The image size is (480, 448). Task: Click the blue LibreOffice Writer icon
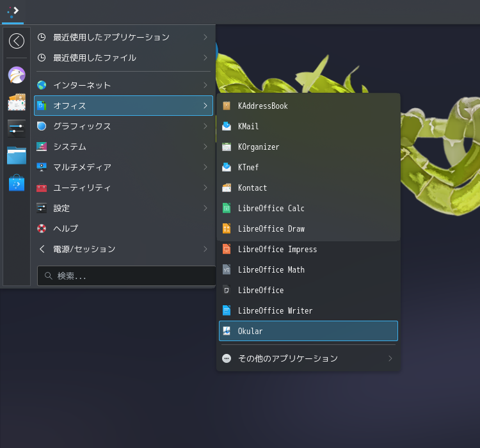click(x=227, y=310)
